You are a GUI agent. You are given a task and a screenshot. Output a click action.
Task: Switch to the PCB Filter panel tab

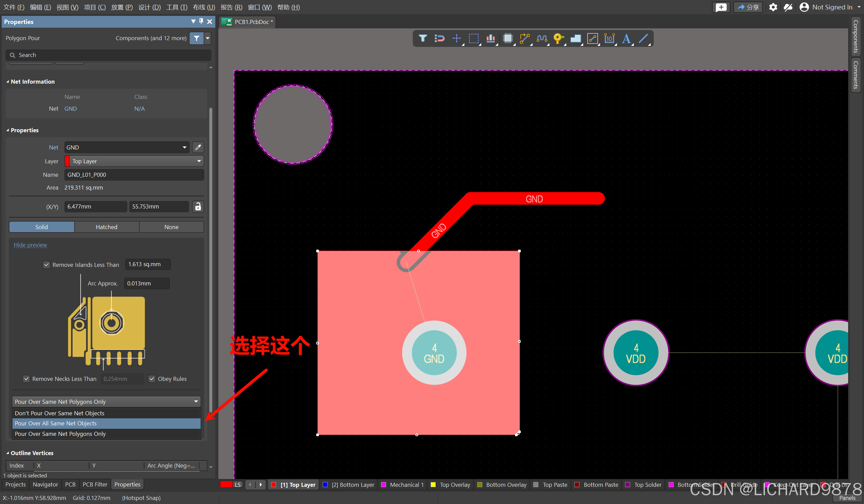pyautogui.click(x=94, y=484)
